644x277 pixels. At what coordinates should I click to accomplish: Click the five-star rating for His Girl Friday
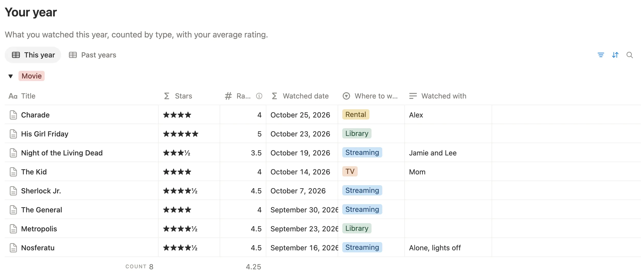tap(181, 134)
